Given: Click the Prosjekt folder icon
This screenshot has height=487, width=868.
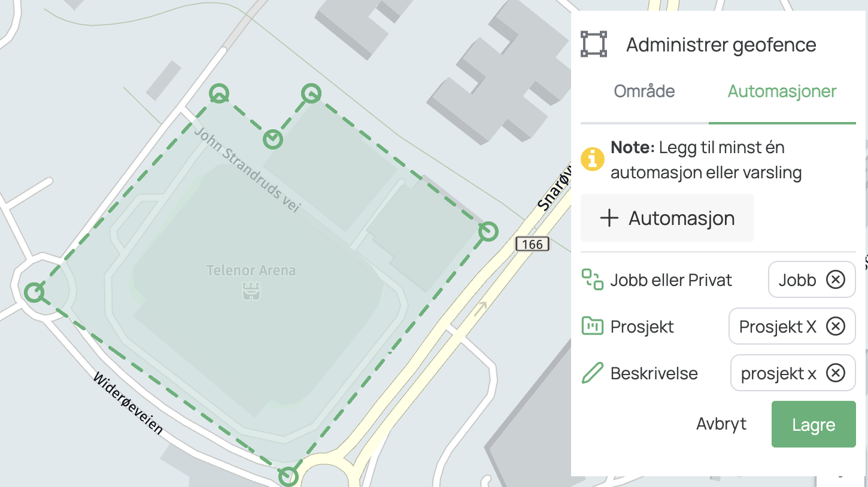Looking at the screenshot, I should point(593,326).
